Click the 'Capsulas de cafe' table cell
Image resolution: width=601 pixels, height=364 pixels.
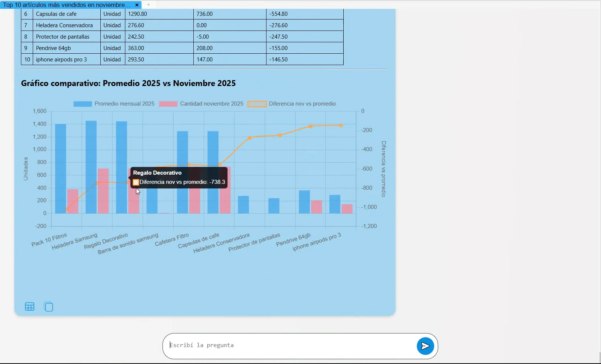(x=67, y=14)
